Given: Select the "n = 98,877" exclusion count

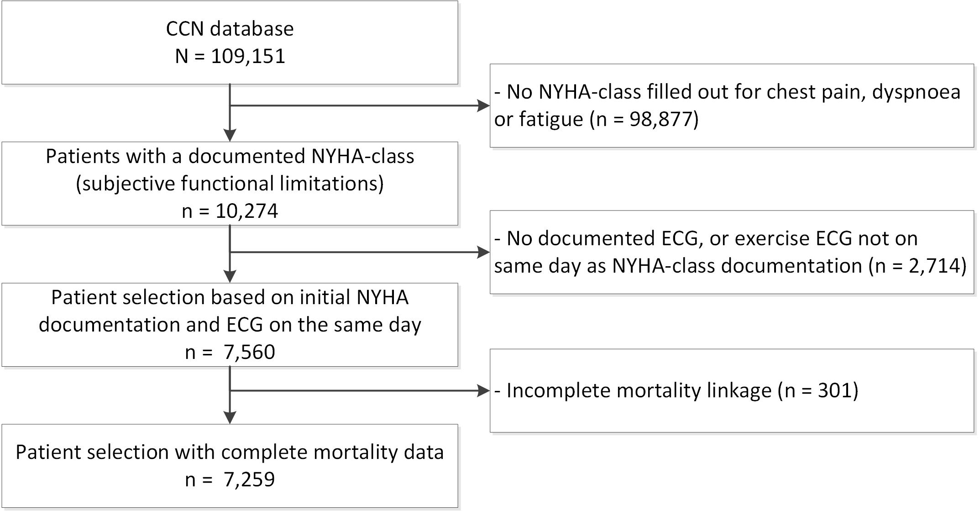Looking at the screenshot, I should pyautogui.click(x=645, y=119).
